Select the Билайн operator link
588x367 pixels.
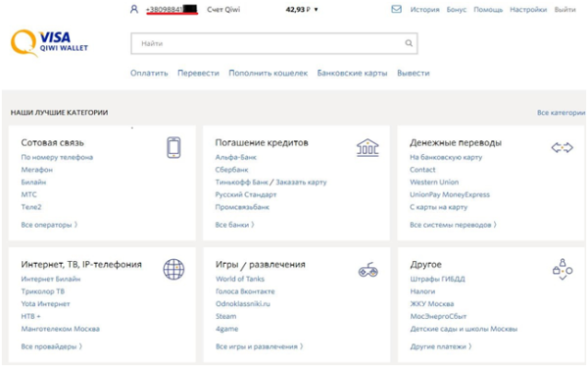33,182
